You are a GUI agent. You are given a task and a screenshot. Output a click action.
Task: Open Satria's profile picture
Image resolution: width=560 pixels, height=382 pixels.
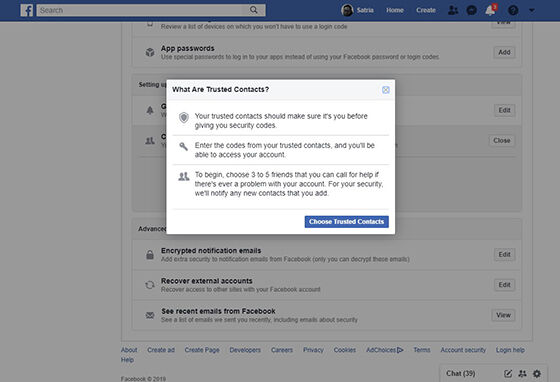point(347,10)
